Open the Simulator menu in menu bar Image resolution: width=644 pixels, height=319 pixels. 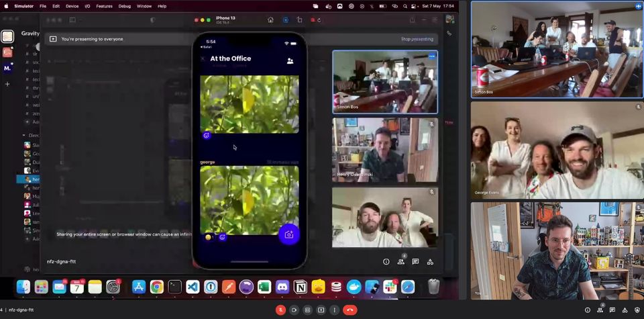pyautogui.click(x=24, y=6)
